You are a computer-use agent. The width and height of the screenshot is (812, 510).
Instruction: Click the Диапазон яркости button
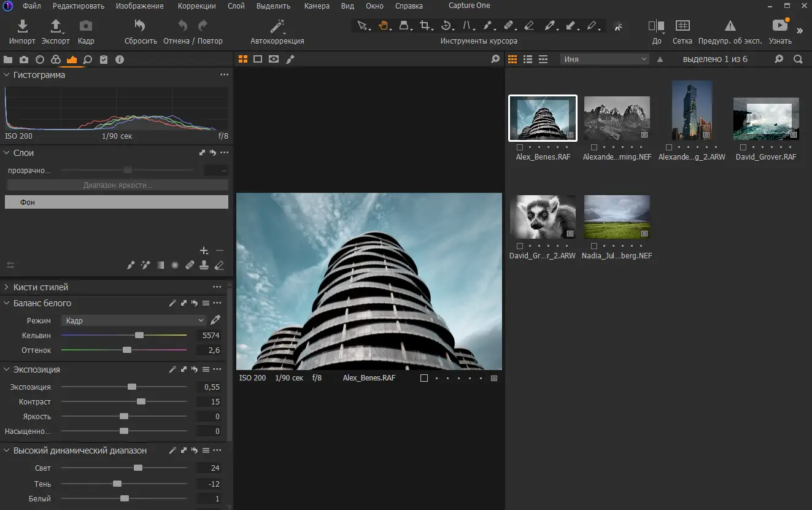pos(117,185)
